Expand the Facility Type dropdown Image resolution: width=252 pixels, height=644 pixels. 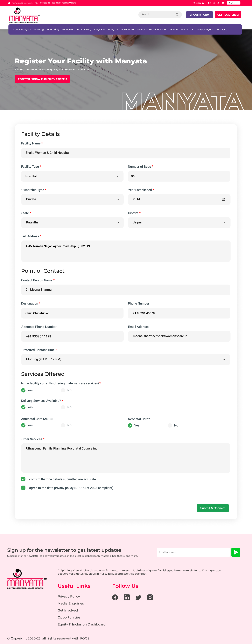click(72, 176)
